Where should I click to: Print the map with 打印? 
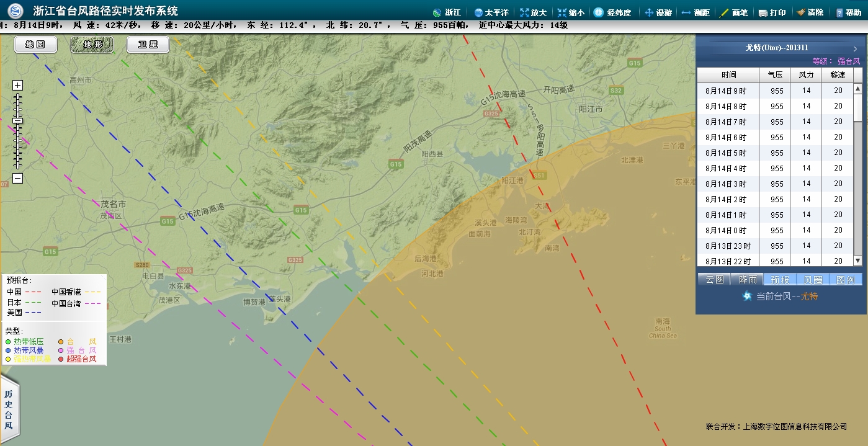[772, 12]
